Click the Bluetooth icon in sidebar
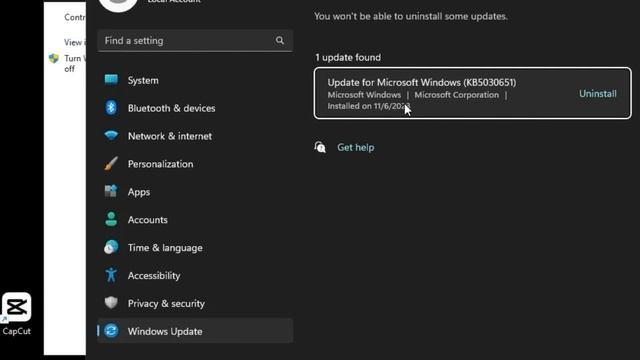This screenshot has width=640, height=360. click(x=111, y=108)
